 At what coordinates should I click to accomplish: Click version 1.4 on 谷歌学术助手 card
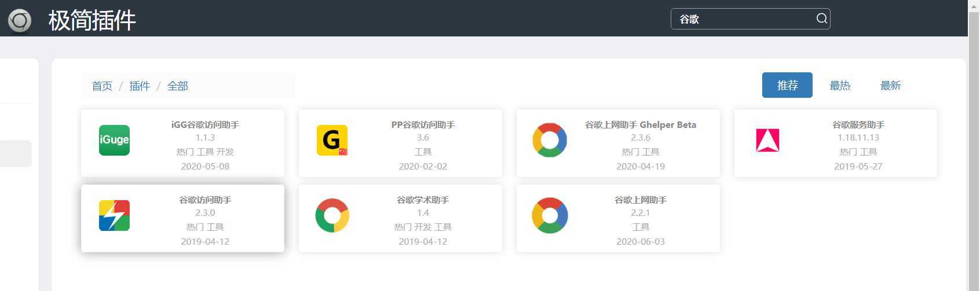pos(423,213)
